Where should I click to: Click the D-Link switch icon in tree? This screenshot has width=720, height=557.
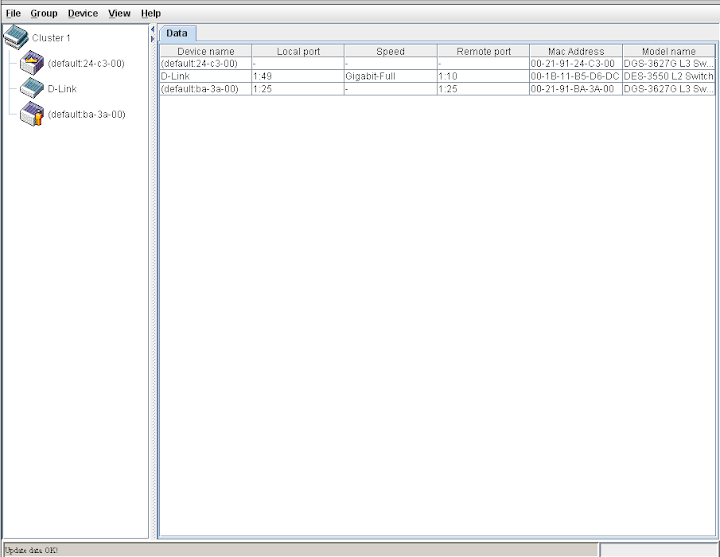point(32,88)
